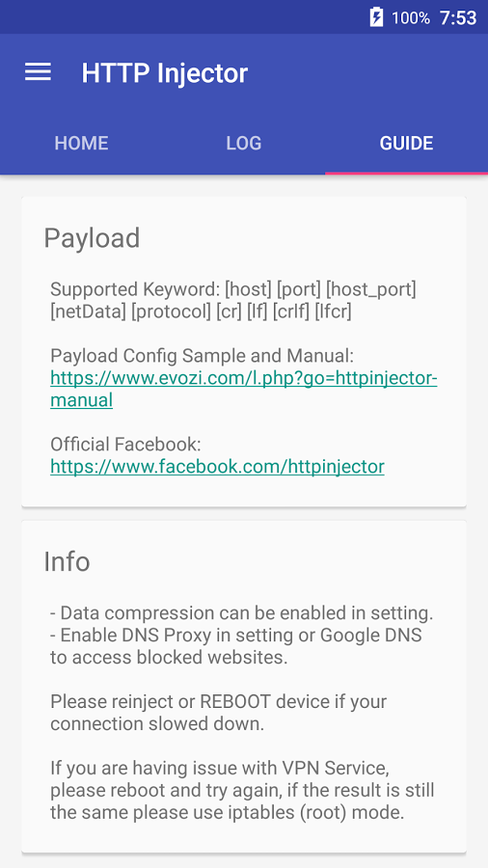
Task: Tap the Enable DNS Proxy info text
Action: [x=235, y=646]
